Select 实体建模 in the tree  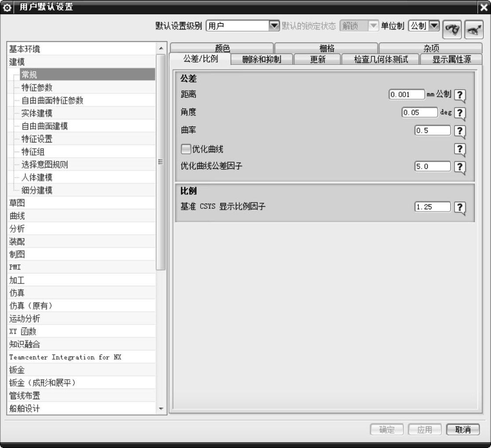point(88,113)
